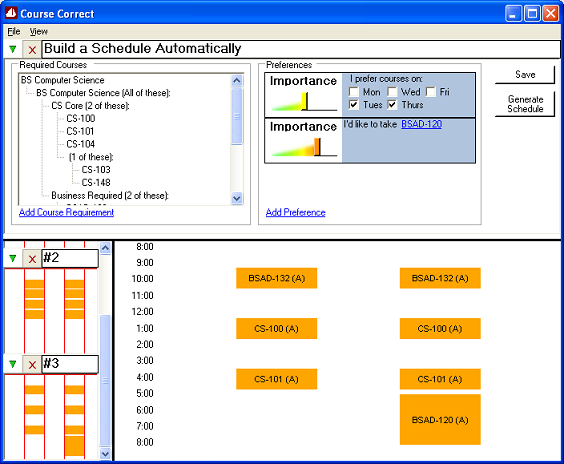This screenshot has width=564, height=464.
Task: Select the right BSAD-132 (A) block at 10:00
Action: tap(440, 278)
